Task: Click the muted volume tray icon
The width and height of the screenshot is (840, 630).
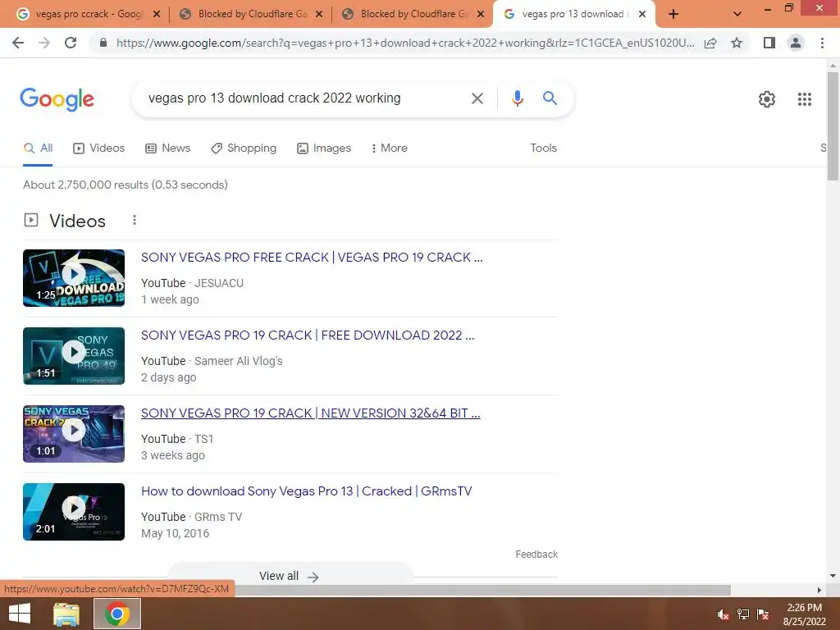Action: (723, 614)
